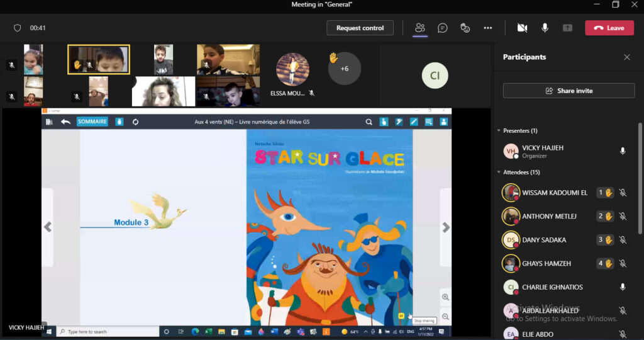Mute the microphone in meeting toolbar
Image resolution: width=644 pixels, height=340 pixels.
[545, 28]
